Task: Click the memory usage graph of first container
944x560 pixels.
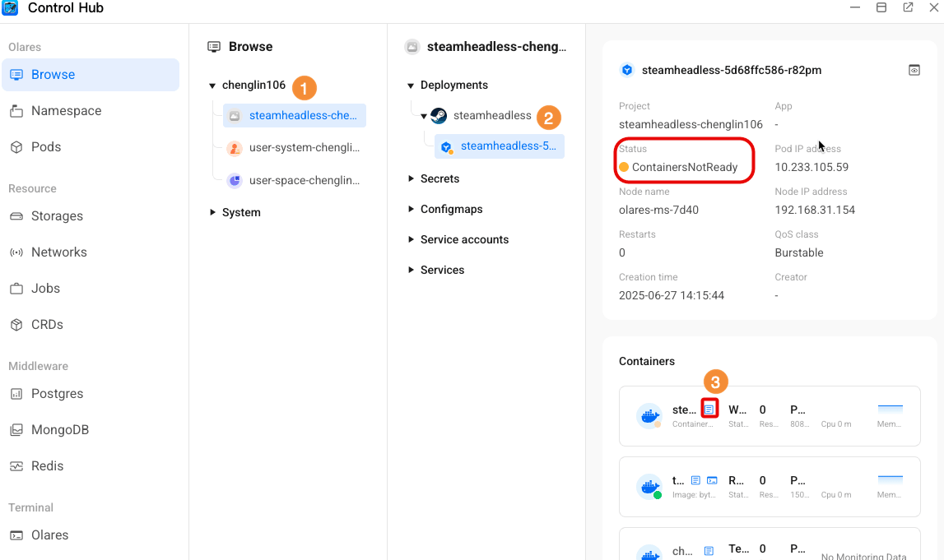Action: 890,409
